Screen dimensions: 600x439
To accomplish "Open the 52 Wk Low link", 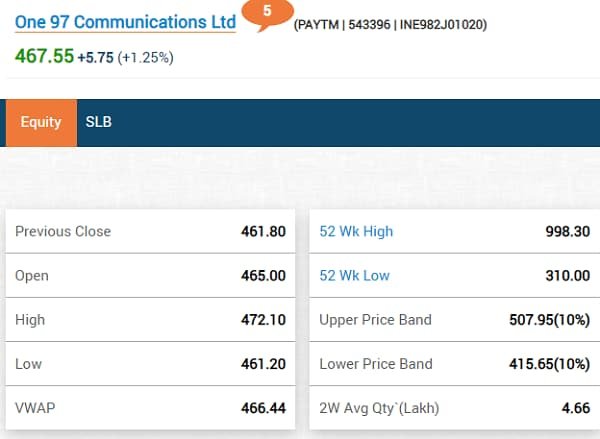I will 354,276.
